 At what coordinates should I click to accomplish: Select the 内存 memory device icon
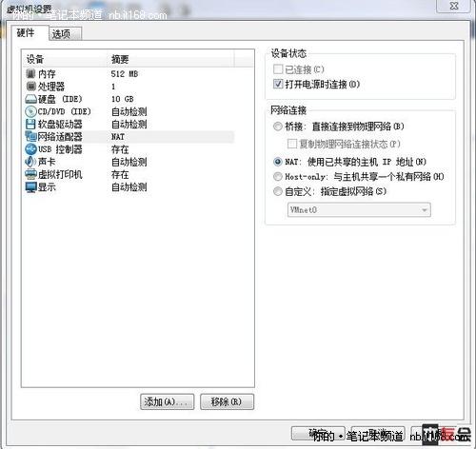(x=30, y=74)
